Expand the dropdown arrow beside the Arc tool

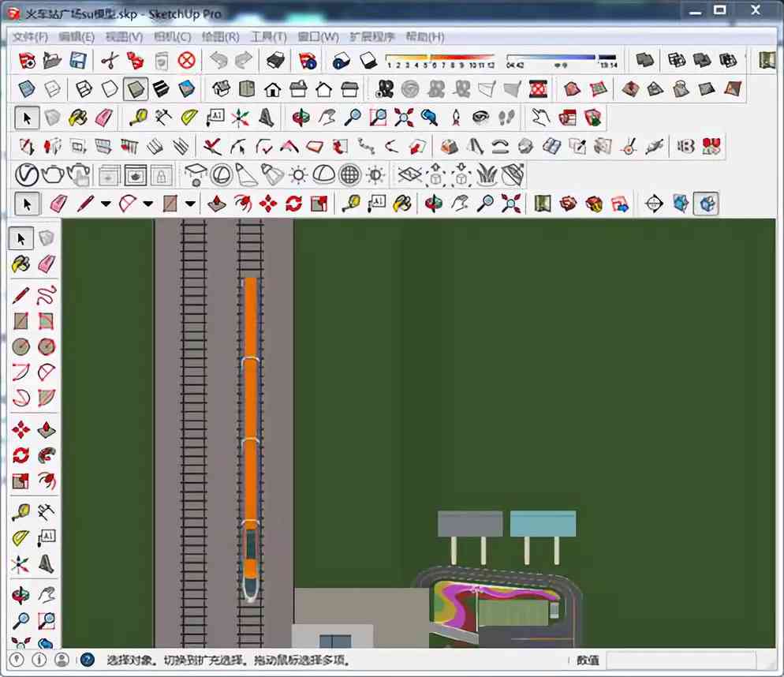coord(148,204)
